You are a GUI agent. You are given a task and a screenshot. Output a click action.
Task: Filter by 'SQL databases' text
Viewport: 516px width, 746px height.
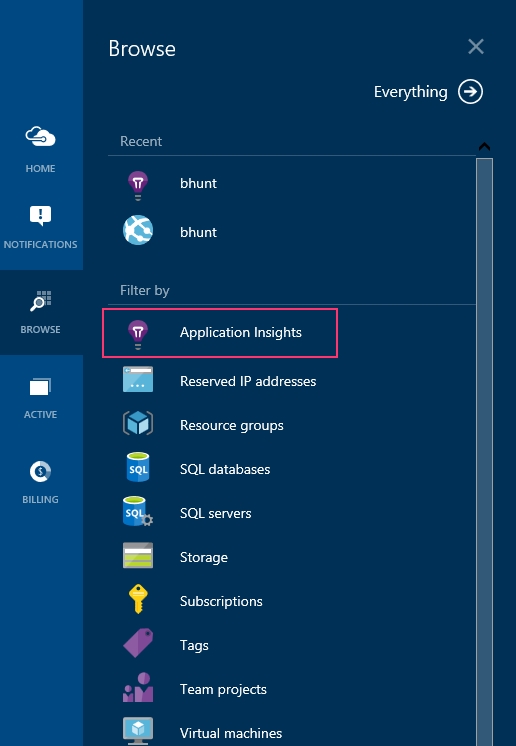(x=225, y=469)
